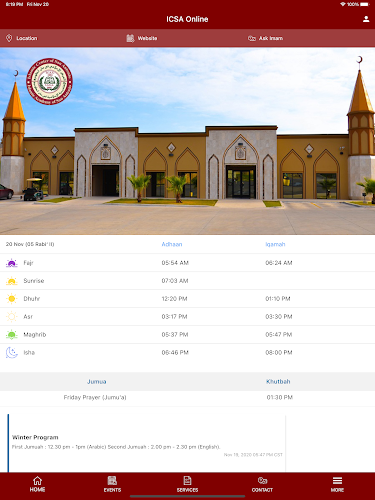375x500 pixels.
Task: Open the Website calendar icon
Action: point(130,38)
